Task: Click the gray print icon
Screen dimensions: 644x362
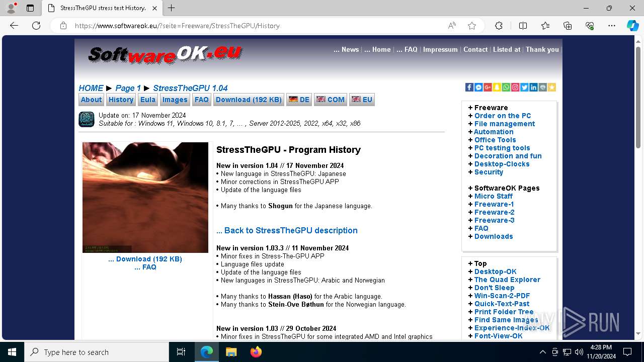Action: [542, 87]
